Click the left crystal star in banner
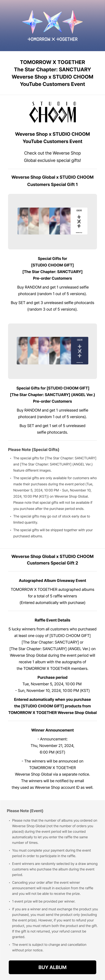 (32, 22)
